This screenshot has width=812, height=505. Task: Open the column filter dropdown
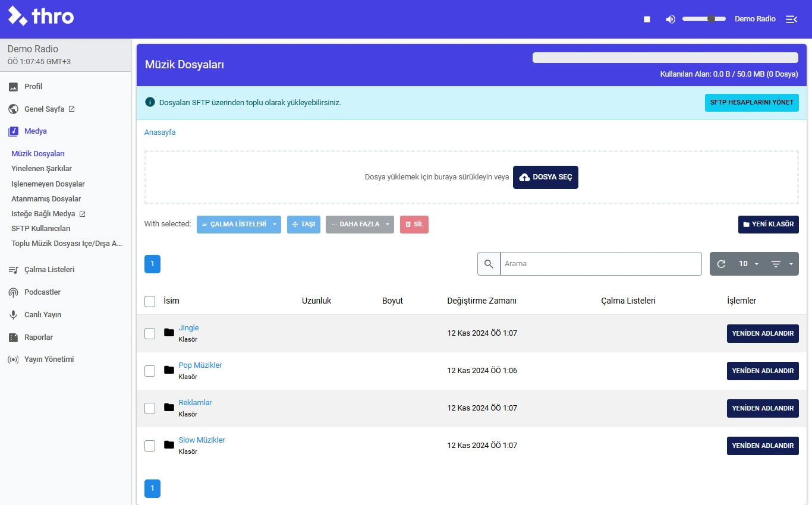tap(782, 264)
